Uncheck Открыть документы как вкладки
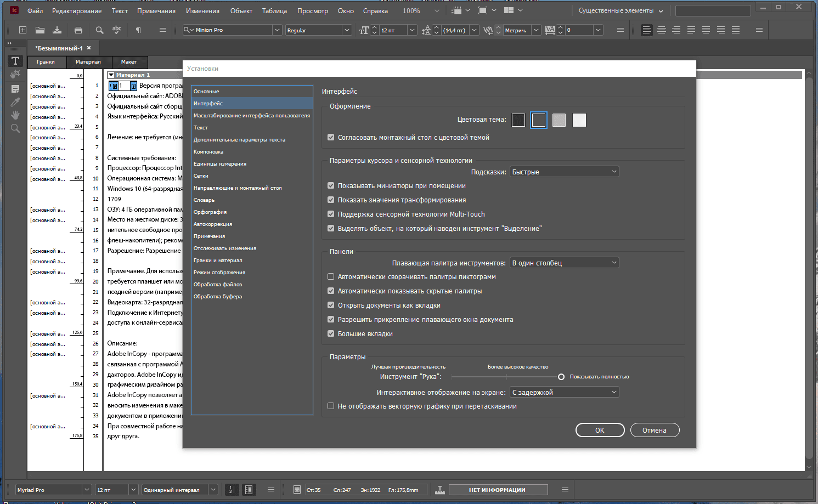This screenshot has width=818, height=504. tap(331, 305)
